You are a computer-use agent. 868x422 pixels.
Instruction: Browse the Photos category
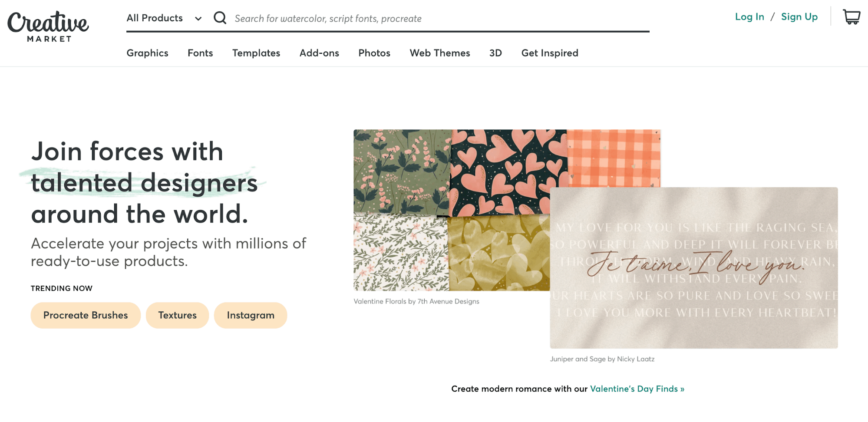click(x=374, y=53)
